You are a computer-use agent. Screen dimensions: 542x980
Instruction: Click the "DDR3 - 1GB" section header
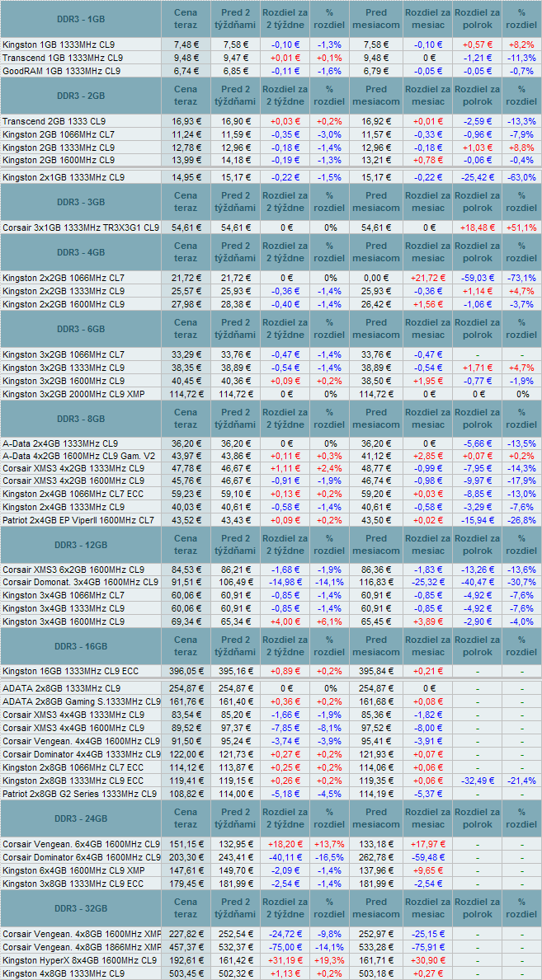pos(81,19)
